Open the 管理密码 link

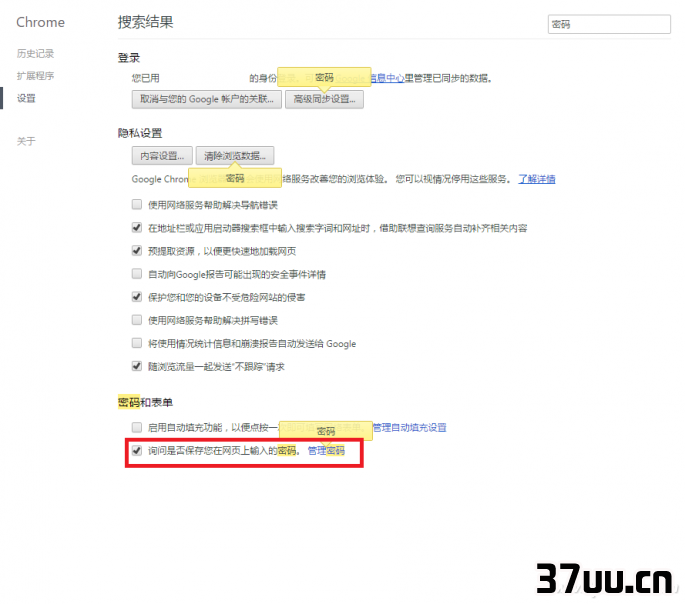click(x=326, y=451)
